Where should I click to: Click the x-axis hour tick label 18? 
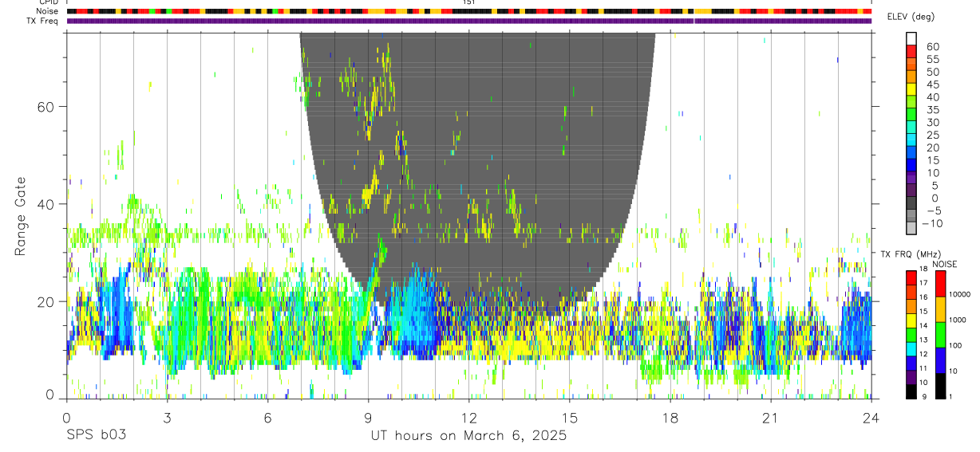pyautogui.click(x=670, y=418)
